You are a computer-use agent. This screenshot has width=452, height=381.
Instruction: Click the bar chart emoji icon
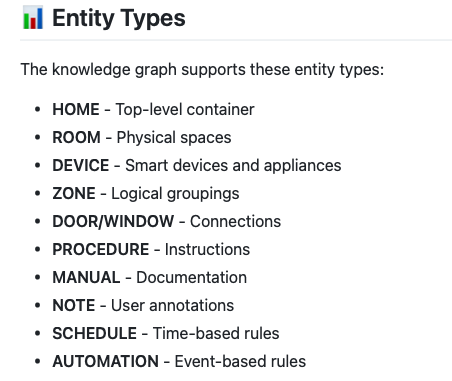pyautogui.click(x=33, y=18)
